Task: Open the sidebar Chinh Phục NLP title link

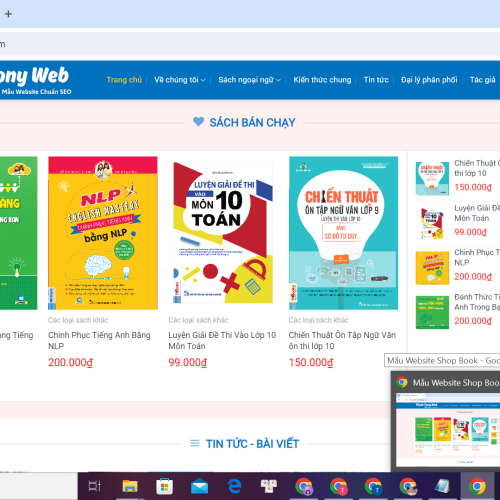Action: pos(477,257)
